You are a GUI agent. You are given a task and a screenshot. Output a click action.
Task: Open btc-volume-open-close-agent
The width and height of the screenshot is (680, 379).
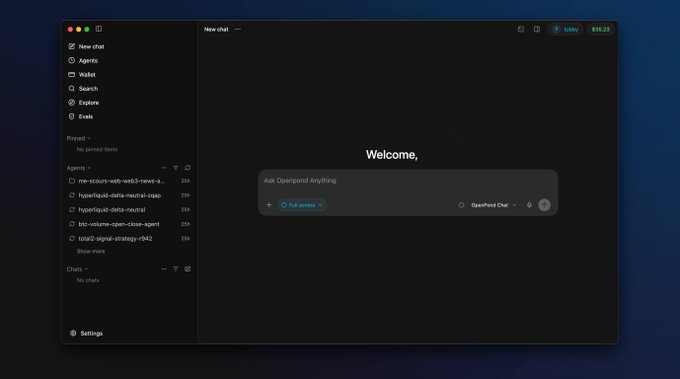(130, 224)
